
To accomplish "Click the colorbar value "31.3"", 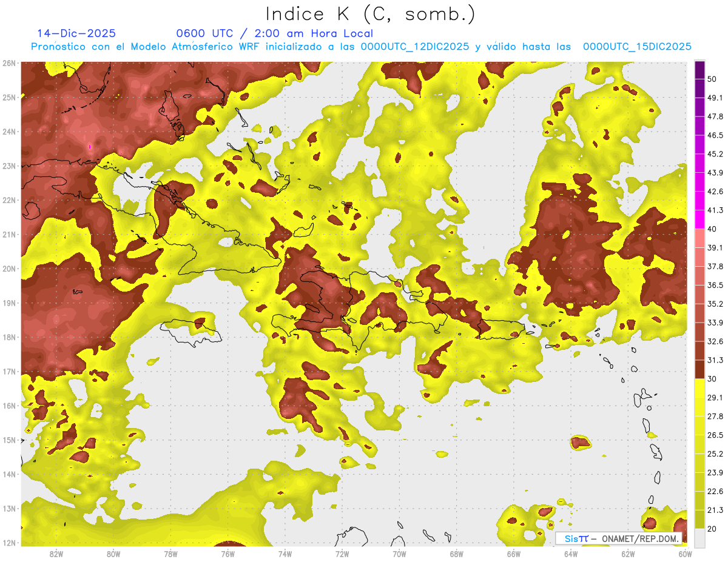I will pos(715,360).
